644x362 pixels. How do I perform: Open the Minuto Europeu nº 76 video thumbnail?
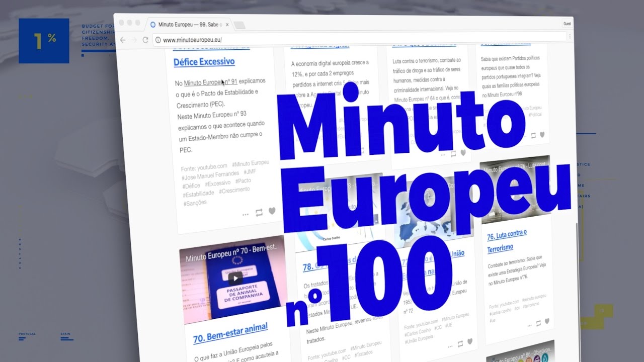[516, 189]
